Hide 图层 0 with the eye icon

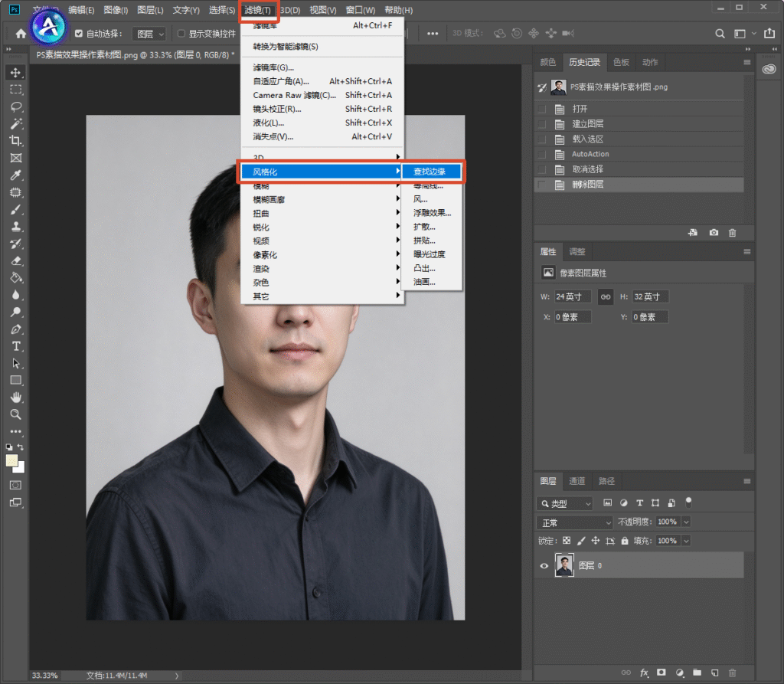[544, 566]
